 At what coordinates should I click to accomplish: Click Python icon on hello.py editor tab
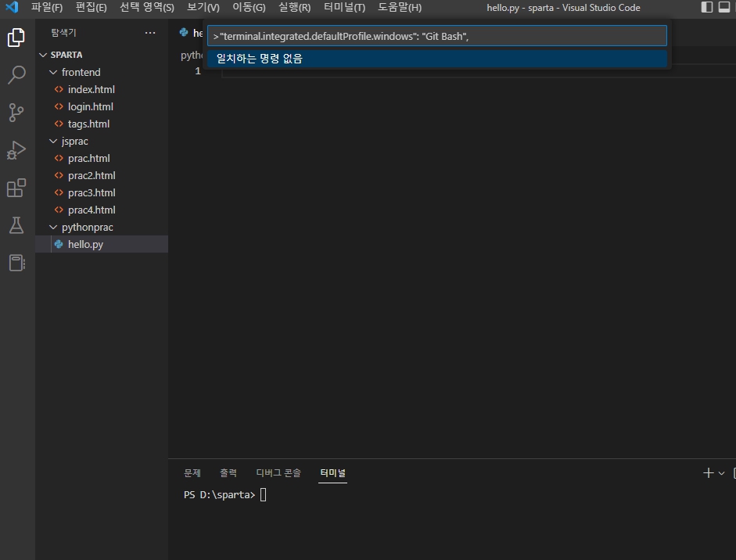tap(184, 32)
